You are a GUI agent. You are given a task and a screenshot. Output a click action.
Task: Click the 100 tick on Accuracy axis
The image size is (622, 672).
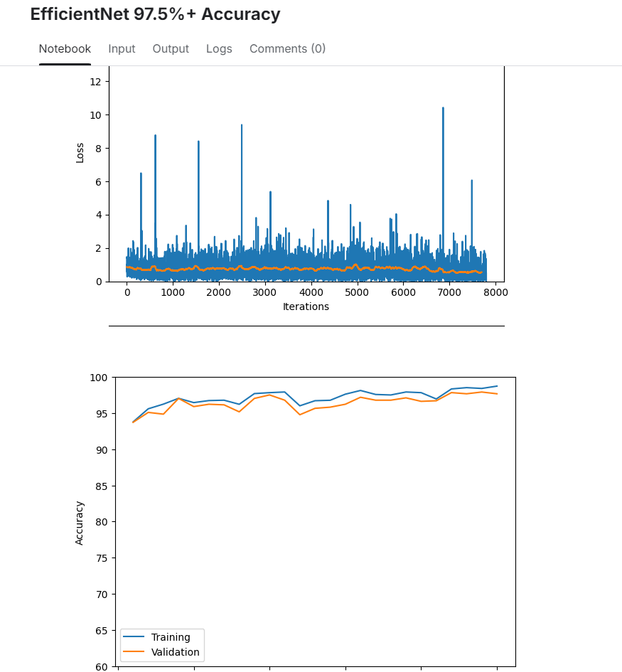[99, 378]
